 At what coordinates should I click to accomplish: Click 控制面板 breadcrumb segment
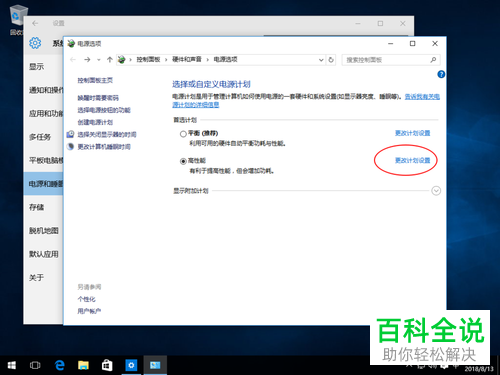148,59
